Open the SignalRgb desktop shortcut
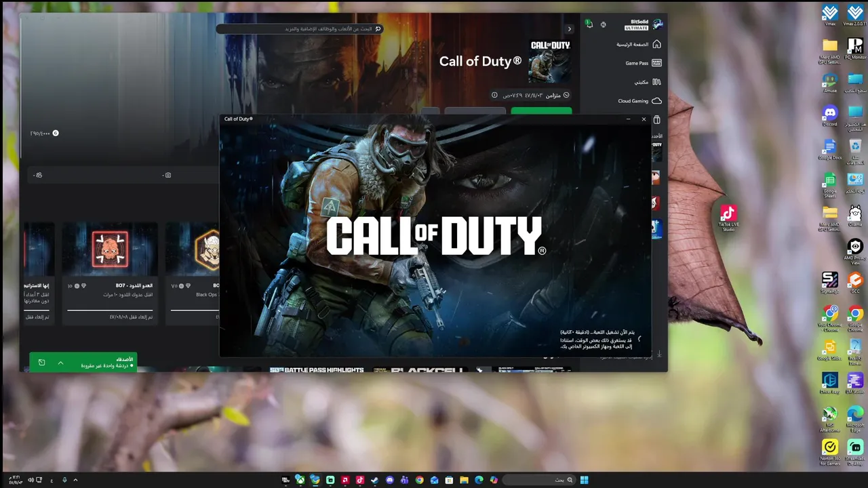The height and width of the screenshot is (488, 868). [830, 282]
